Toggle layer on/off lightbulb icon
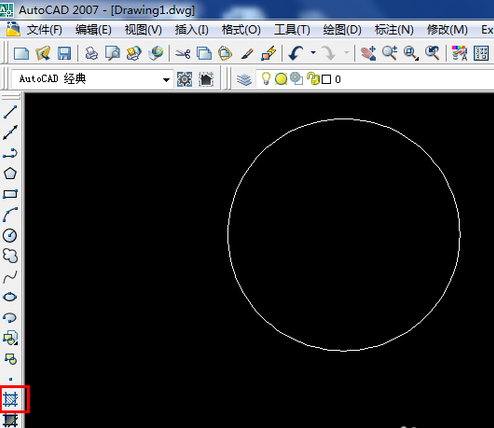Screen dimensions: 494x428 coord(266,79)
